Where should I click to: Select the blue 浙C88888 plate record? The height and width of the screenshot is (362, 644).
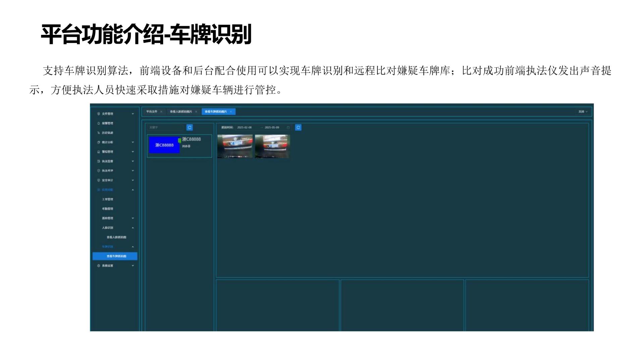pos(164,145)
